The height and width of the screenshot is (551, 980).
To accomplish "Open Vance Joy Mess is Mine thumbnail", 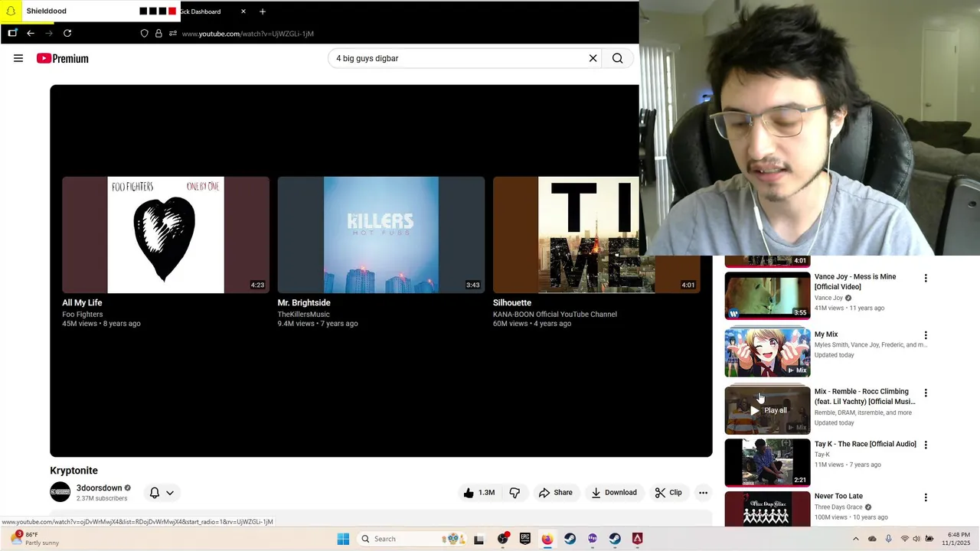I will click(767, 295).
